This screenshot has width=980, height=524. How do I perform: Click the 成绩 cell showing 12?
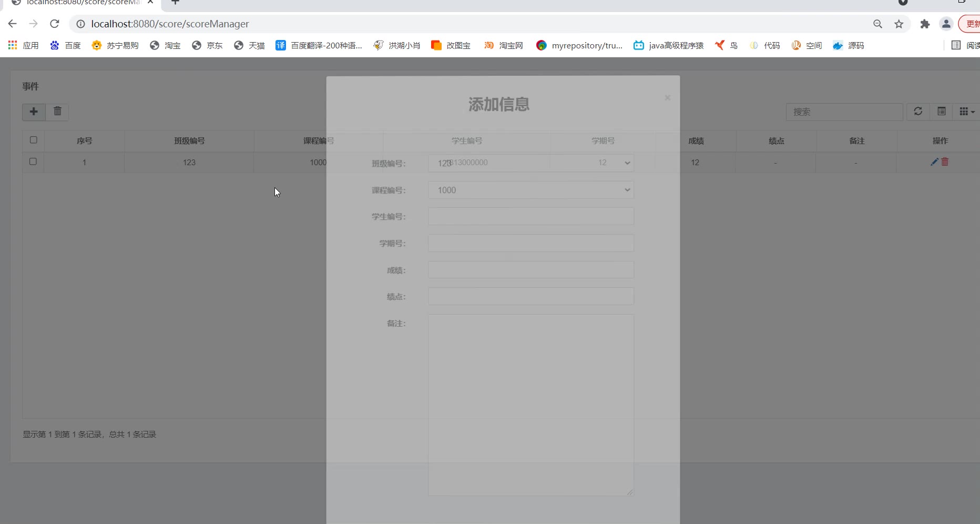(x=695, y=163)
